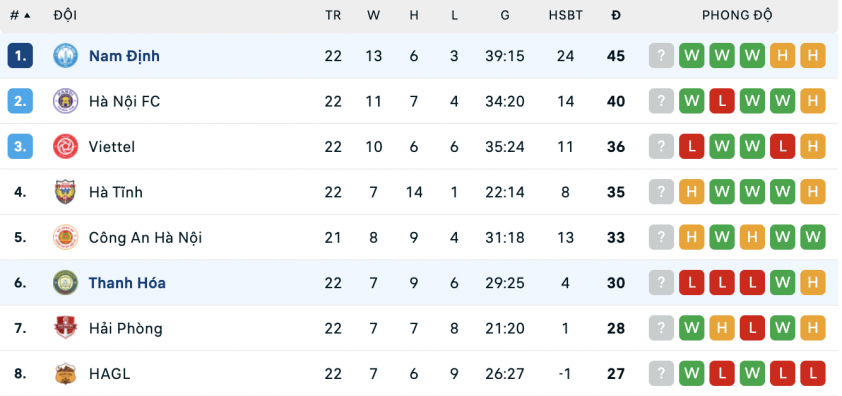Sort standings by HSBT column
This screenshot has width=842, height=396.
pyautogui.click(x=565, y=16)
